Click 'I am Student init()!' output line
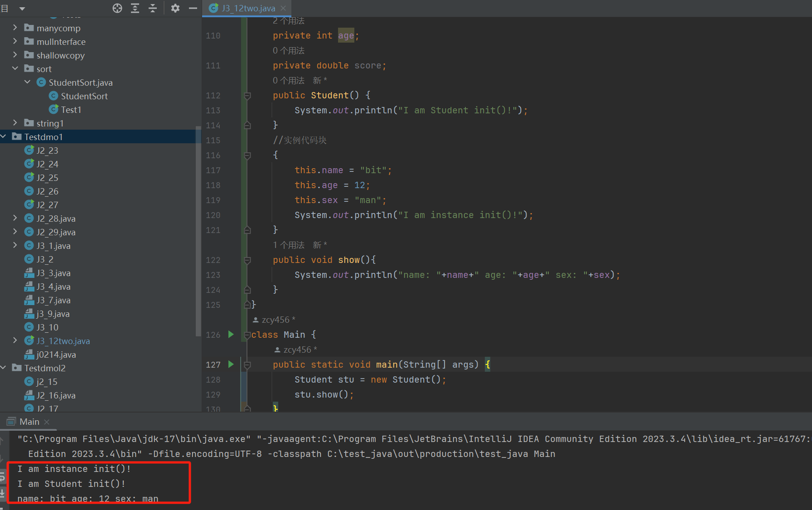This screenshot has height=510, width=812. click(x=72, y=484)
